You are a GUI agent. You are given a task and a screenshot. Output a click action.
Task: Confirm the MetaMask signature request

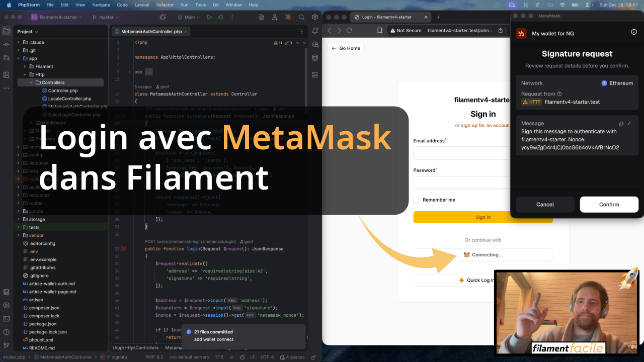(609, 204)
